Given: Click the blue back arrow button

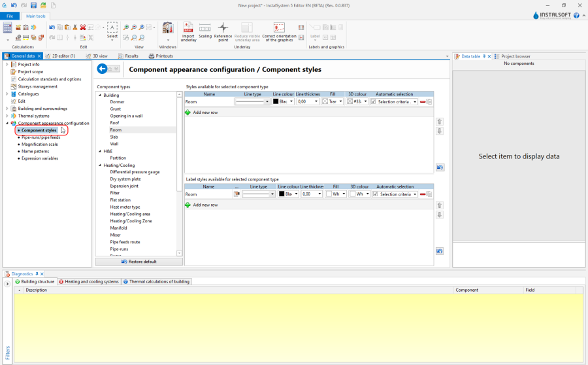Looking at the screenshot, I should (x=102, y=69).
